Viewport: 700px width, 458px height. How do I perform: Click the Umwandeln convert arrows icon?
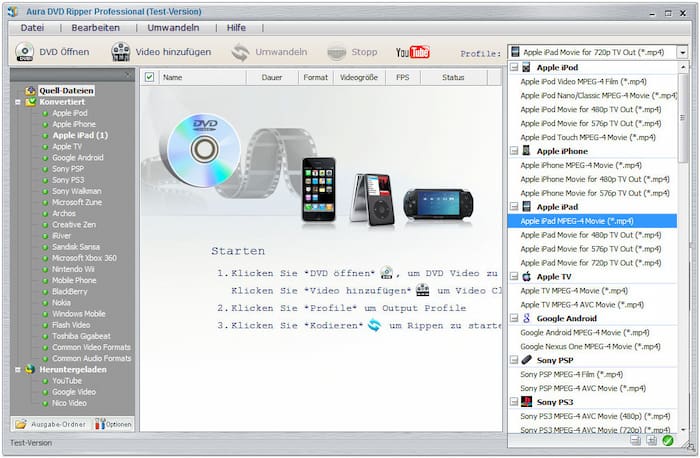240,52
